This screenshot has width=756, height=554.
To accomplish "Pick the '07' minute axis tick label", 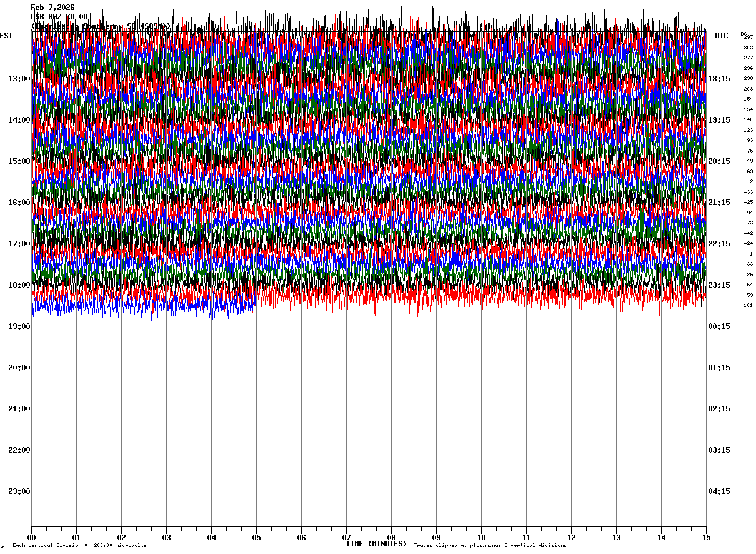I will [x=346, y=538].
